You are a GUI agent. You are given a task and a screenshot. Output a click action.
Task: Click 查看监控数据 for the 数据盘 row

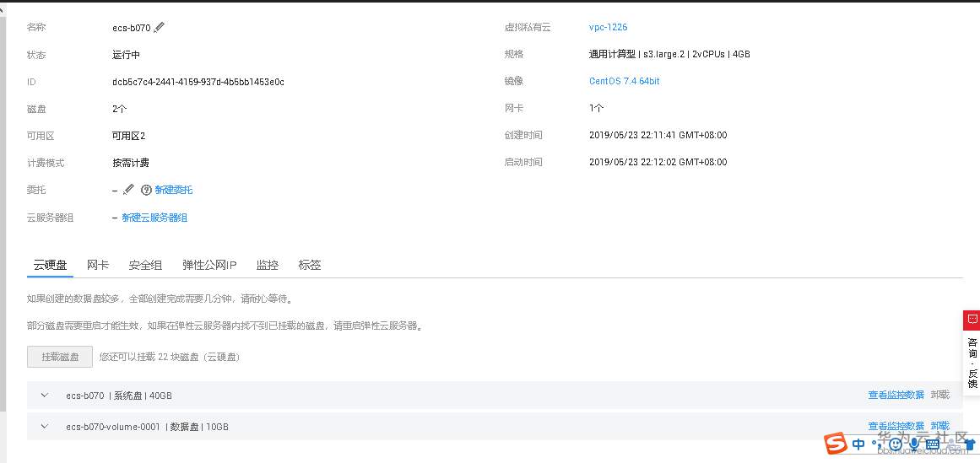[896, 426]
